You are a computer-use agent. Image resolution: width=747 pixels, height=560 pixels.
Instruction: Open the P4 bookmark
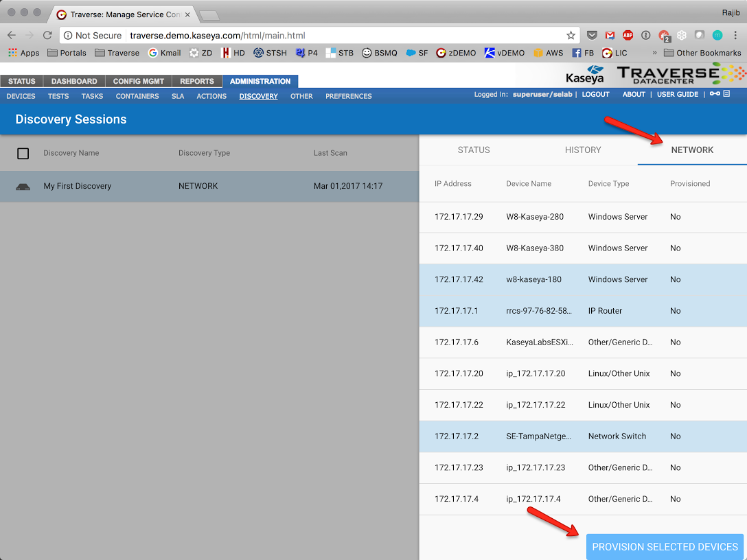coord(306,53)
